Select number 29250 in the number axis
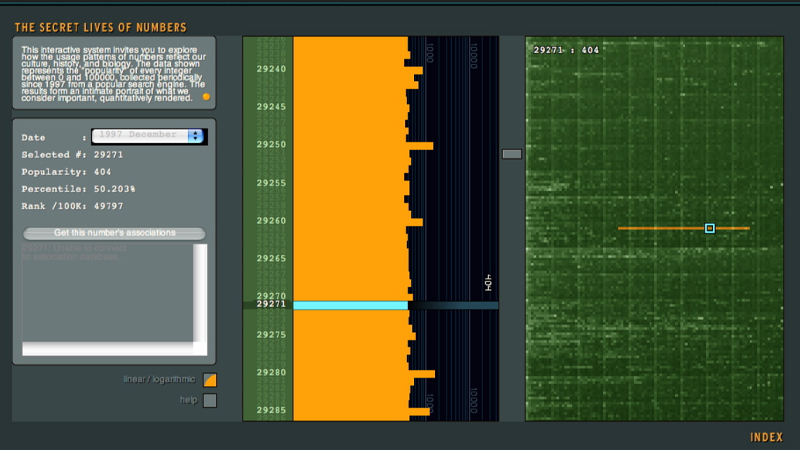Screen dimensions: 800x450 point(271,145)
